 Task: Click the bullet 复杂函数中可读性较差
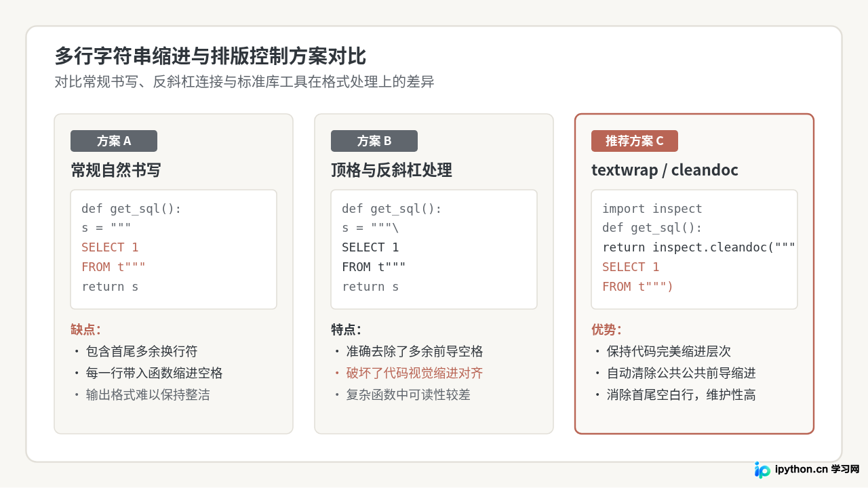[402, 395]
